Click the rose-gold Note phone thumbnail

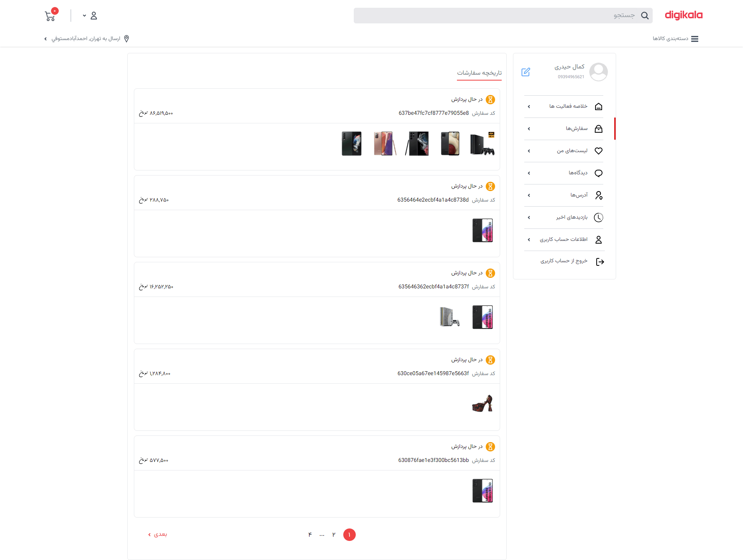385,144
